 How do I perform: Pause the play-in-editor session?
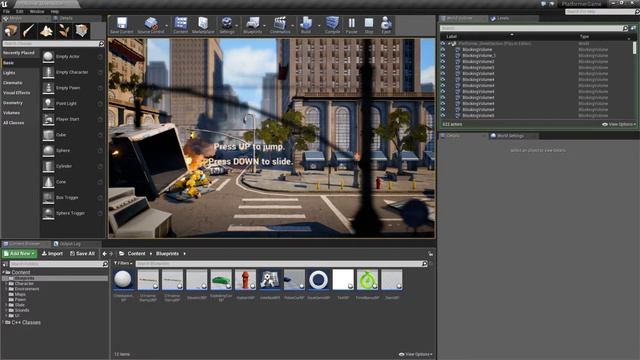point(351,23)
